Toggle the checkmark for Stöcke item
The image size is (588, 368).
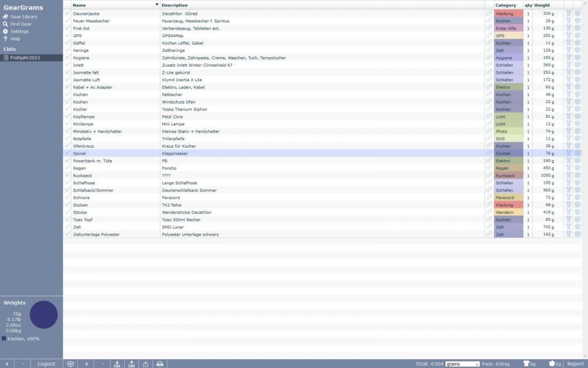point(68,212)
